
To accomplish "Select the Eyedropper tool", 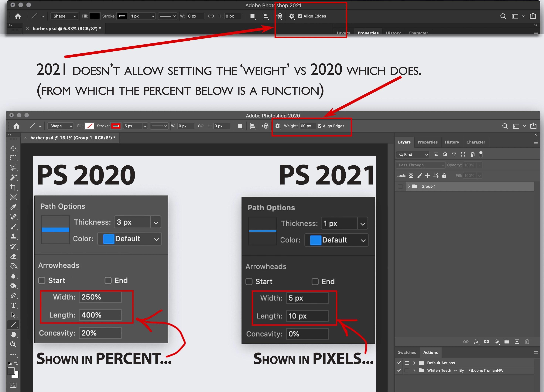I will 13,207.
